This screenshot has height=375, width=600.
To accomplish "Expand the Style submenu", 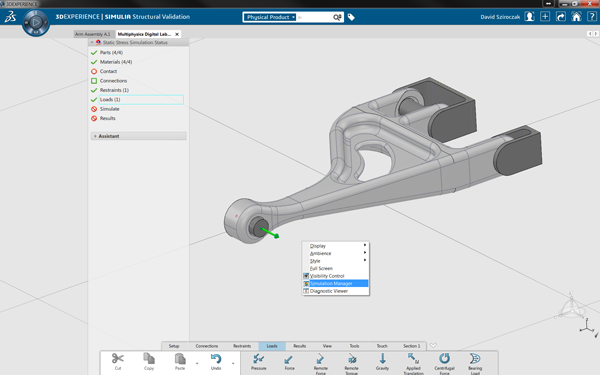I will [x=336, y=261].
